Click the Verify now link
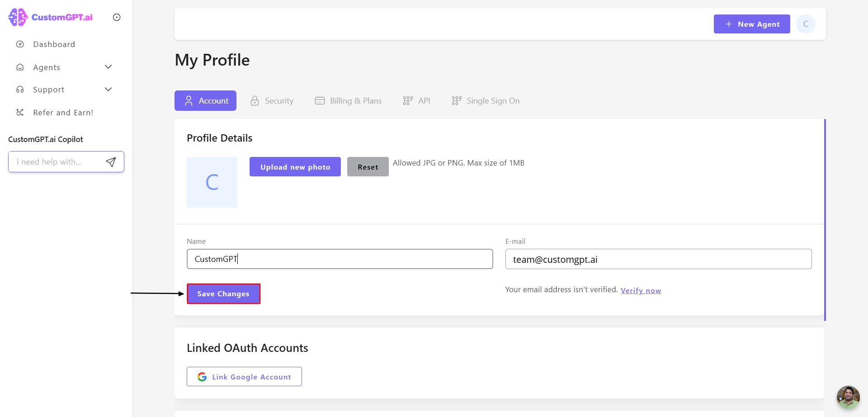This screenshot has height=417, width=868. pos(641,290)
